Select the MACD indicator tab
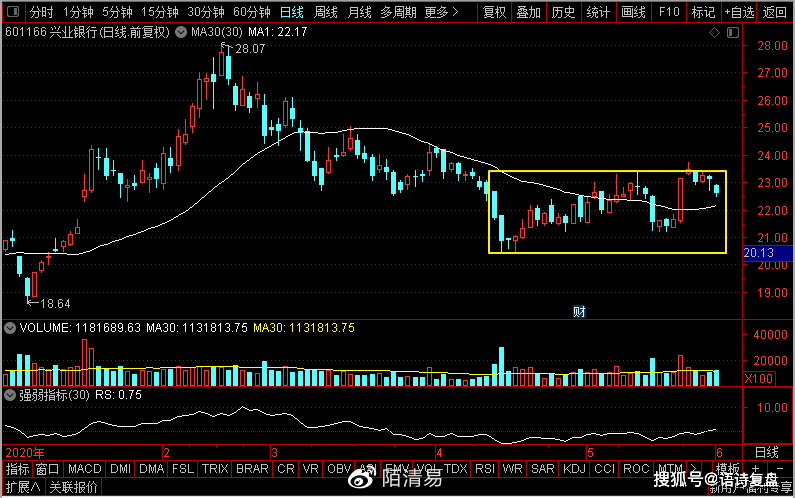 [85, 469]
